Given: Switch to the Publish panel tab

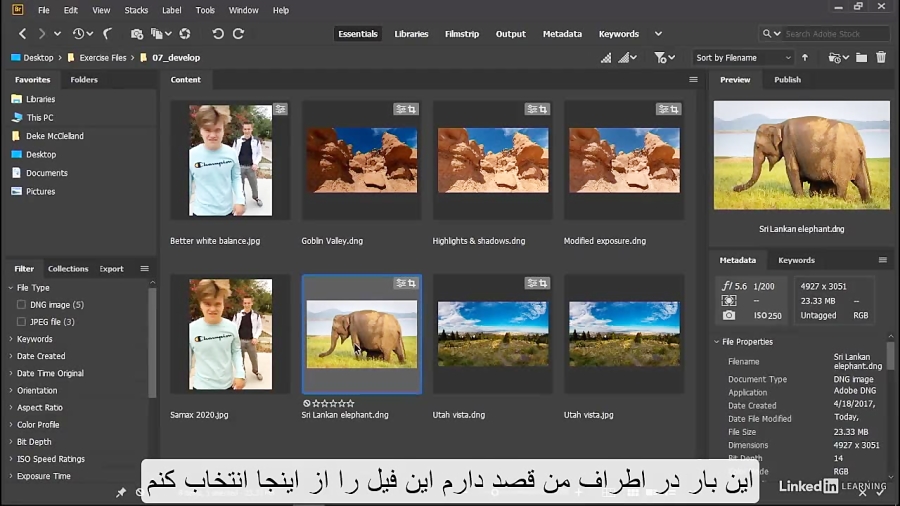Looking at the screenshot, I should (x=787, y=80).
